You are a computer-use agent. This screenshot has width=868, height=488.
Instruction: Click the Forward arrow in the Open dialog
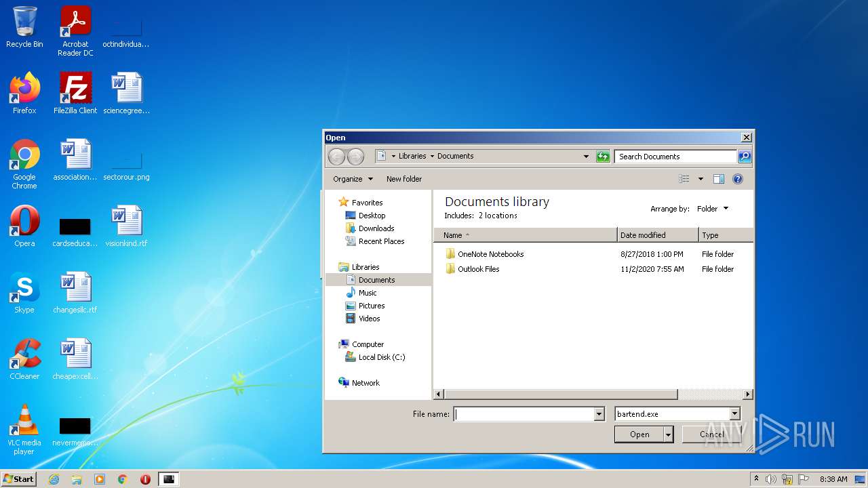(x=355, y=157)
